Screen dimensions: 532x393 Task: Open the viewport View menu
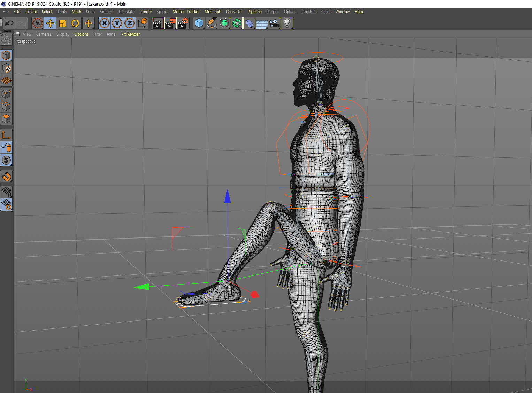[x=27, y=34]
